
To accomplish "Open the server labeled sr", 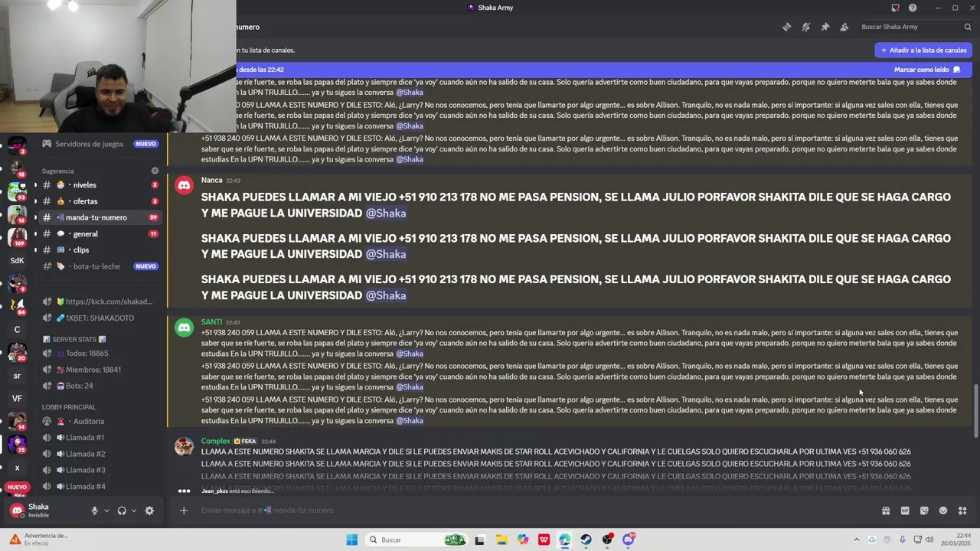I will 17,376.
